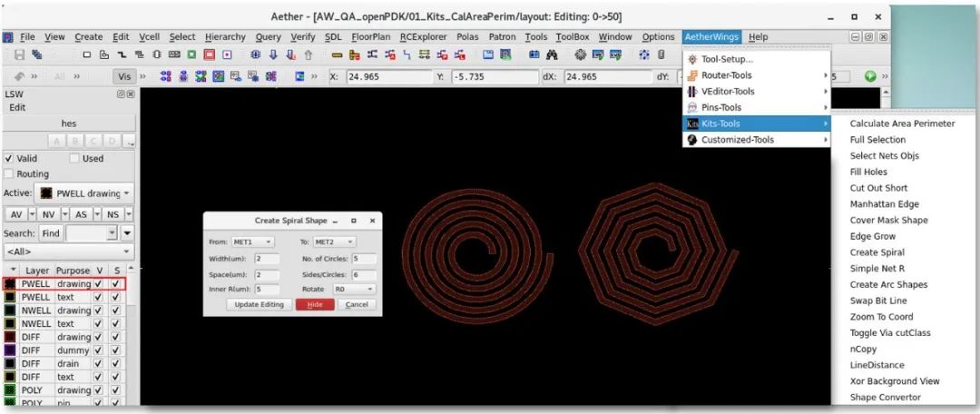
Task: Select the Create Path tool icon
Action: click(x=122, y=55)
